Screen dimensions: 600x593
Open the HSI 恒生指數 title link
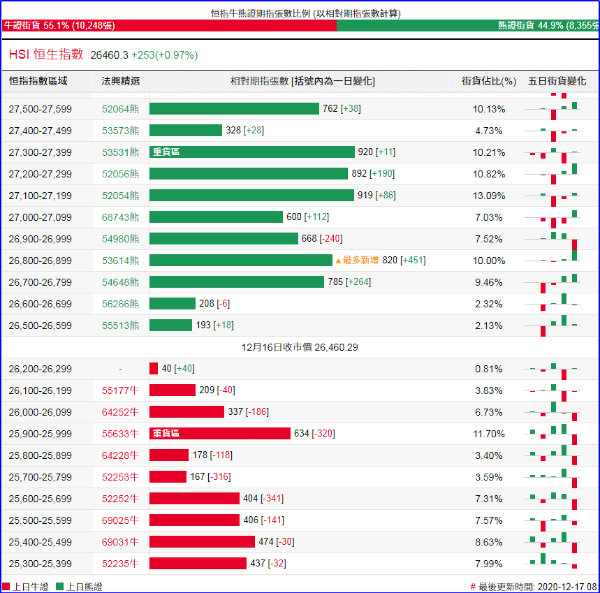[46, 54]
